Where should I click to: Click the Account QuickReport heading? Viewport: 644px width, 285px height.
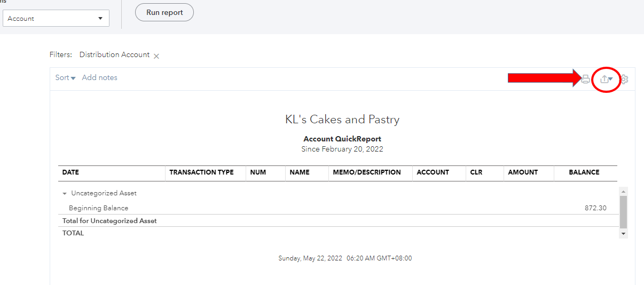point(342,139)
